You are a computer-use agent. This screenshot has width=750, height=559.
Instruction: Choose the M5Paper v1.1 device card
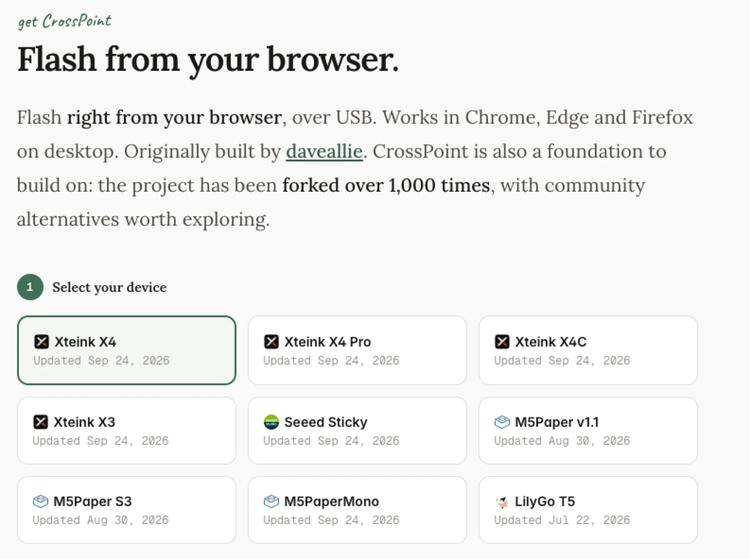(588, 430)
